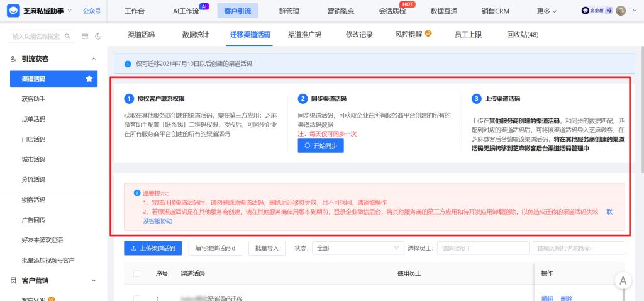Switch to the 风控提醒 tab
Viewport: 644px width, 301px height.
tap(413, 35)
